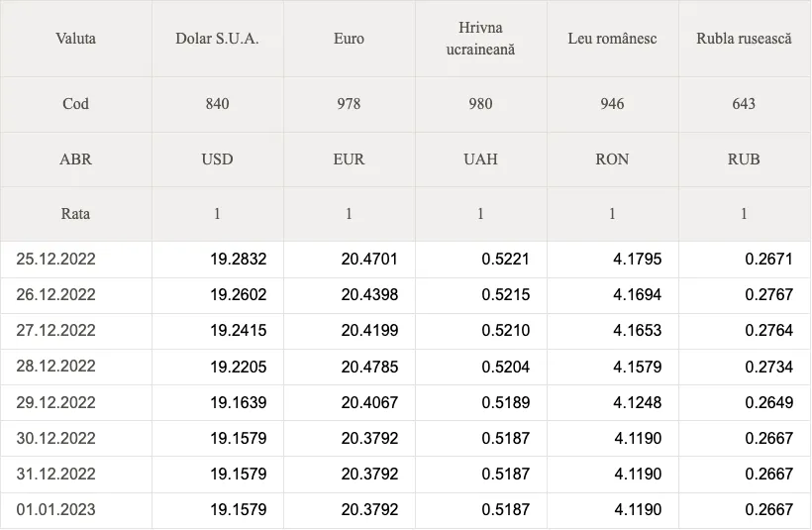Select the RUB abbreviation cell

pos(744,159)
